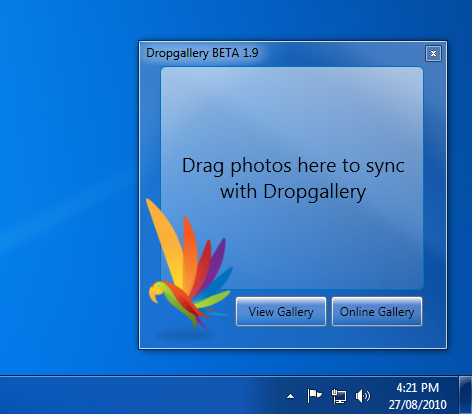This screenshot has width=472, height=414.
Task: Click the Show Desktop button at taskbar edge
Action: 465,395
